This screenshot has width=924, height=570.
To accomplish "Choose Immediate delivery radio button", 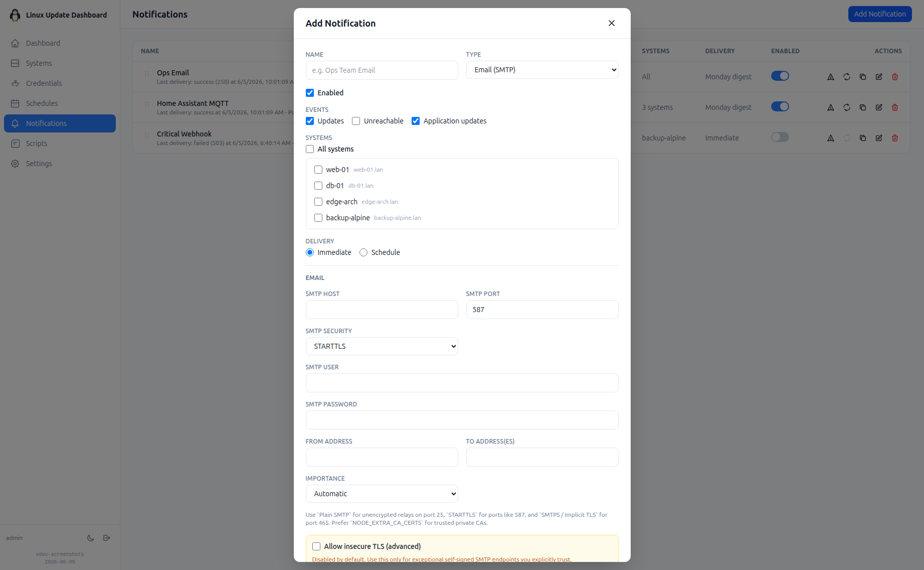I will pyautogui.click(x=310, y=252).
